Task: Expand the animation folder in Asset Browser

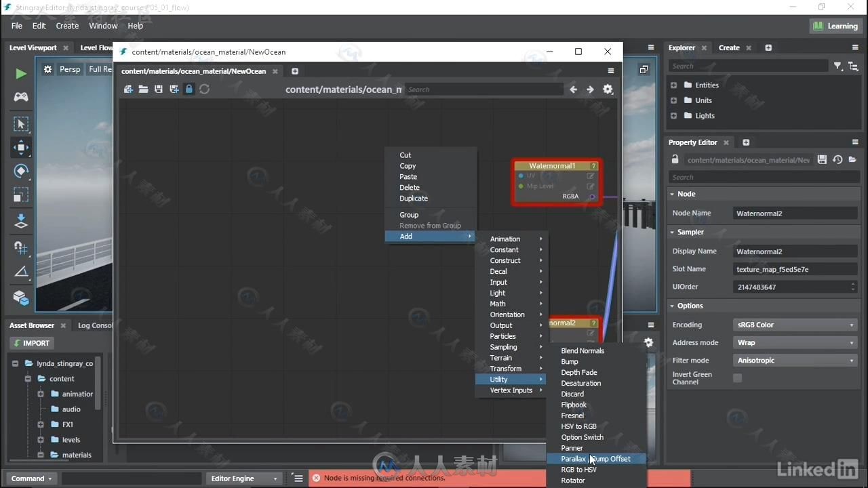Action: [x=41, y=394]
